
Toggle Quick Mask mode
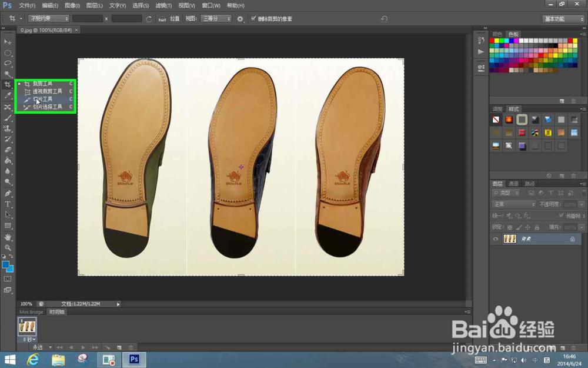8,279
